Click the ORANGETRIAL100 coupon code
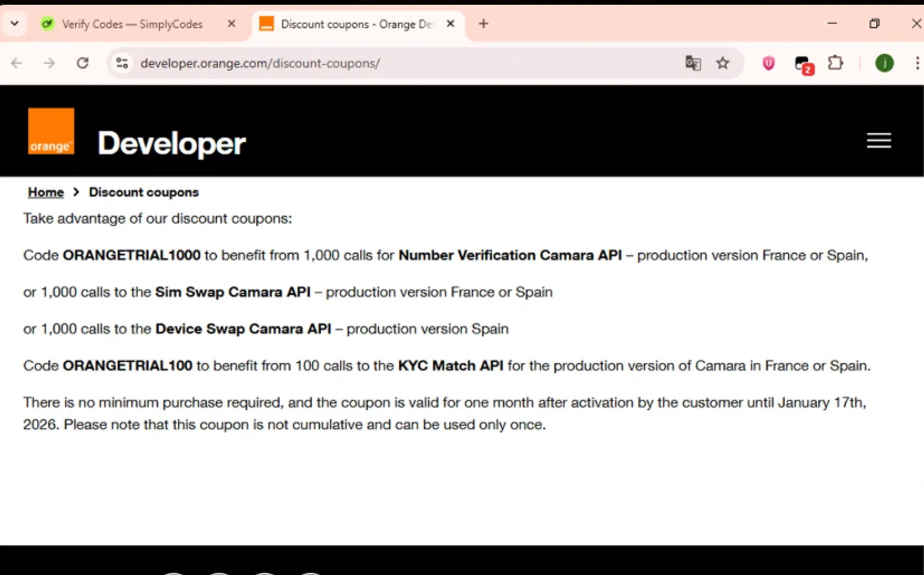This screenshot has width=924, height=575. click(128, 366)
